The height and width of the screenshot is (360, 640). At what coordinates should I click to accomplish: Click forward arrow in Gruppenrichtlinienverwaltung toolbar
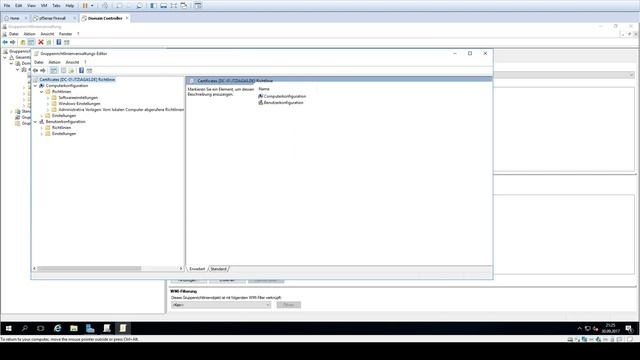point(13,42)
